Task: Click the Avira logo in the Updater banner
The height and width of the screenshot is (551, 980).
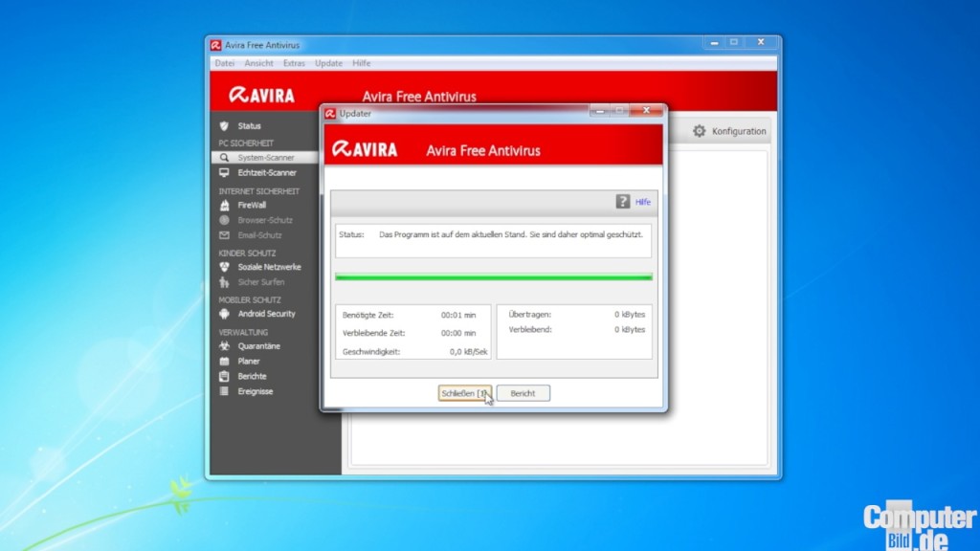Action: pos(365,148)
